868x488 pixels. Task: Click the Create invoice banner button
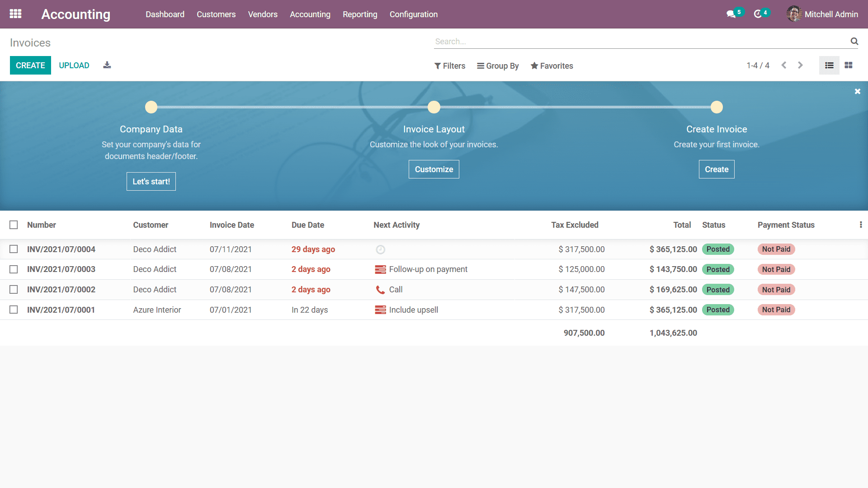717,169
